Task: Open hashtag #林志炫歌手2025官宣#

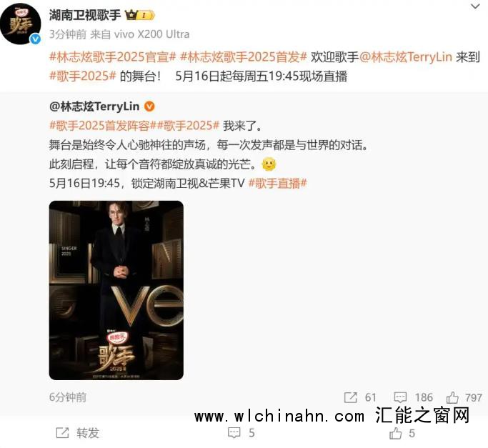Action: (x=113, y=57)
